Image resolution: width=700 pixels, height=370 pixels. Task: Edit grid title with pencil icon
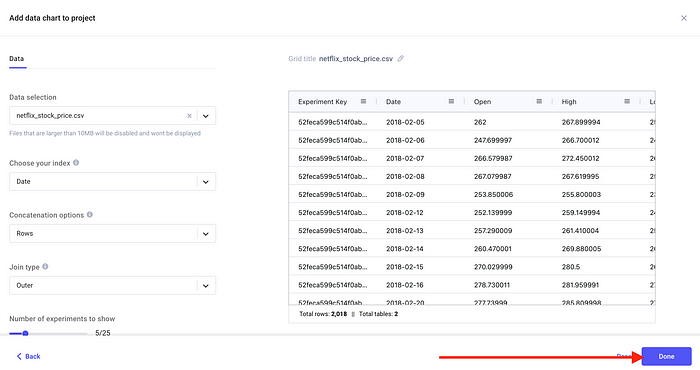[x=401, y=58]
